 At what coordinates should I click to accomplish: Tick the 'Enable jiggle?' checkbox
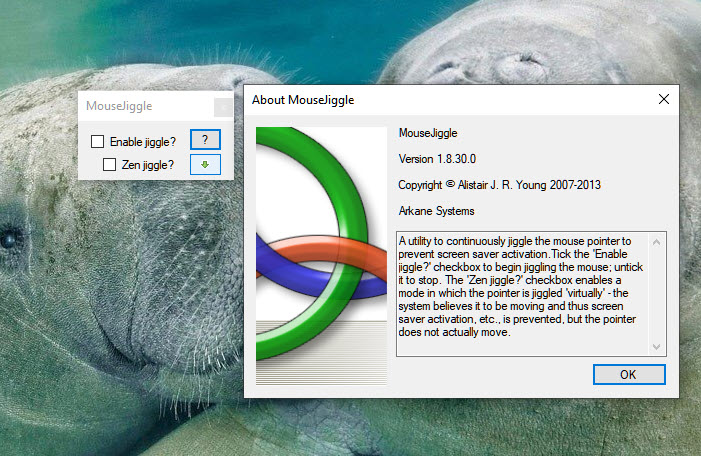tap(97, 142)
